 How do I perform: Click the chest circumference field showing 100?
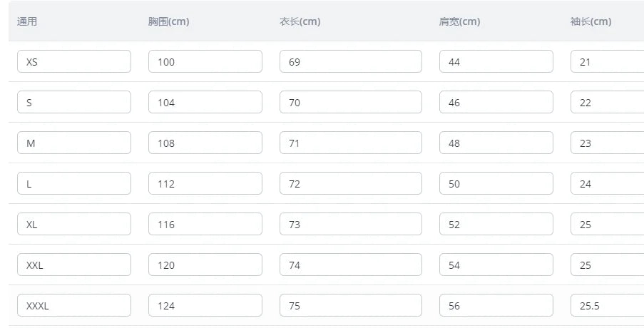tap(205, 61)
